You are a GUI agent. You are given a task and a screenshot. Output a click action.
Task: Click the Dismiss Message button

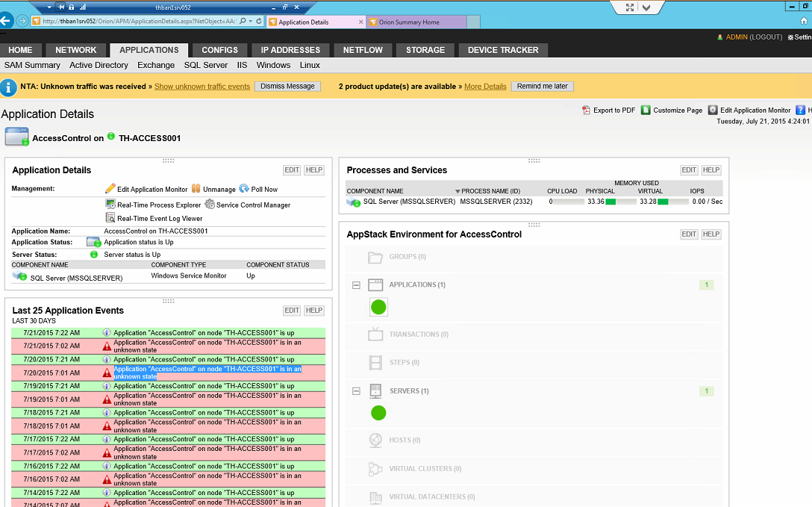point(287,87)
